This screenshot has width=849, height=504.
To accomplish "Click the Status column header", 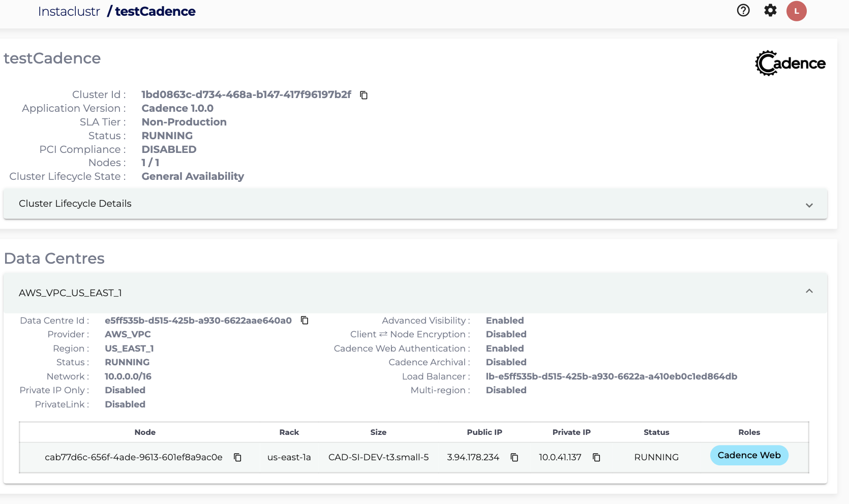I will click(x=656, y=432).
